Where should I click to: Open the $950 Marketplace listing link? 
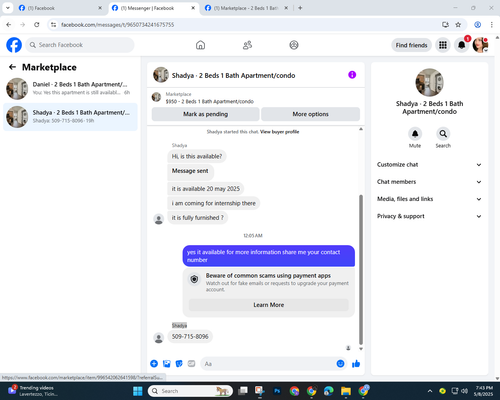click(x=210, y=101)
